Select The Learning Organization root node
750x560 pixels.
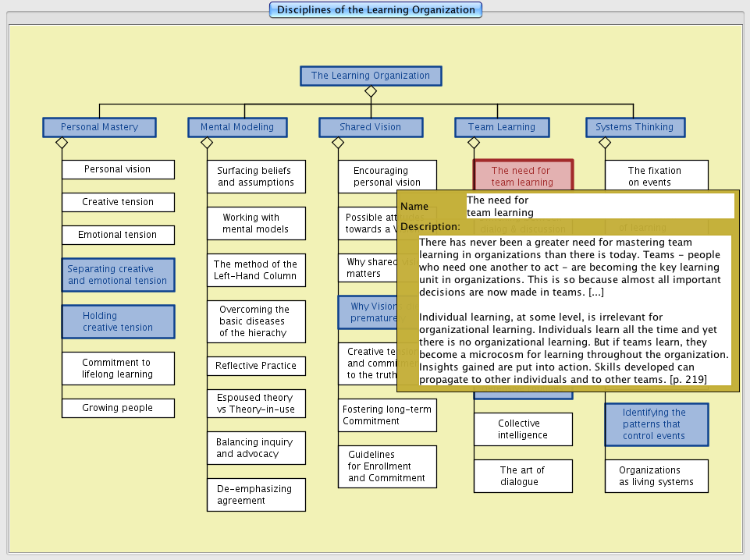[371, 76]
